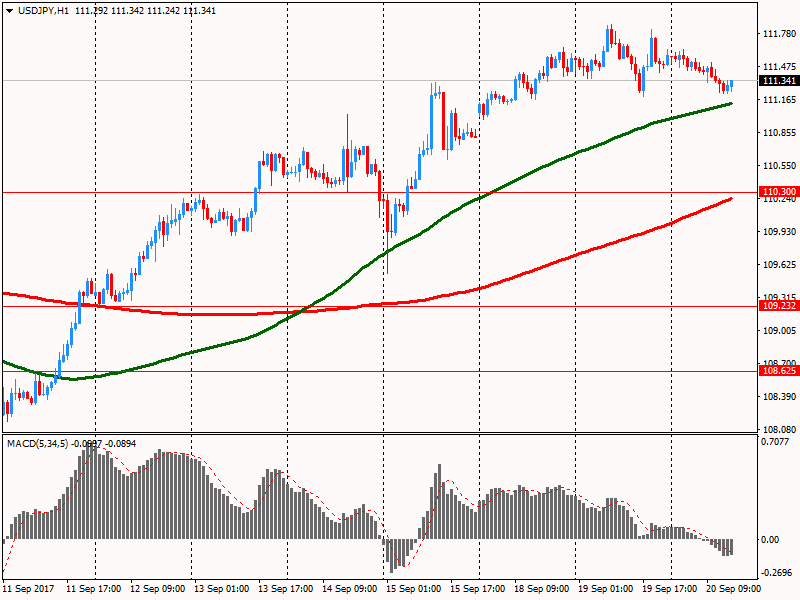Select the USDJPY,H1 chart title text

tap(43, 11)
